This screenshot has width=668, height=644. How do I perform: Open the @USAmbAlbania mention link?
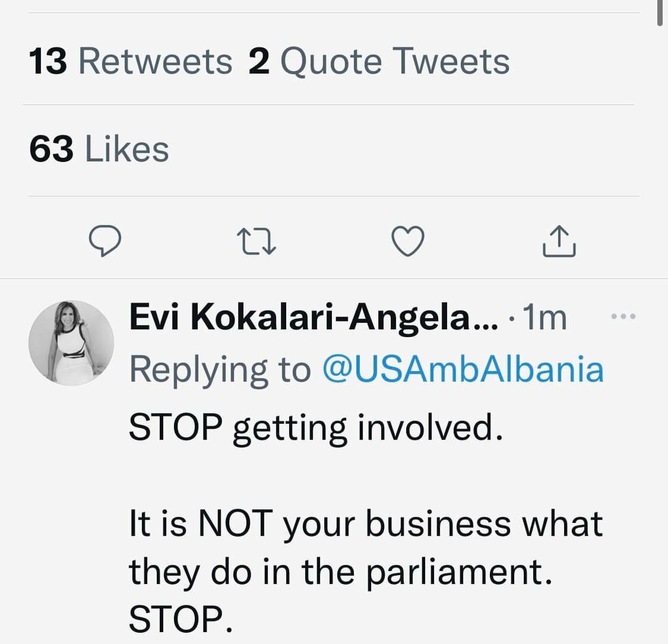(x=463, y=369)
